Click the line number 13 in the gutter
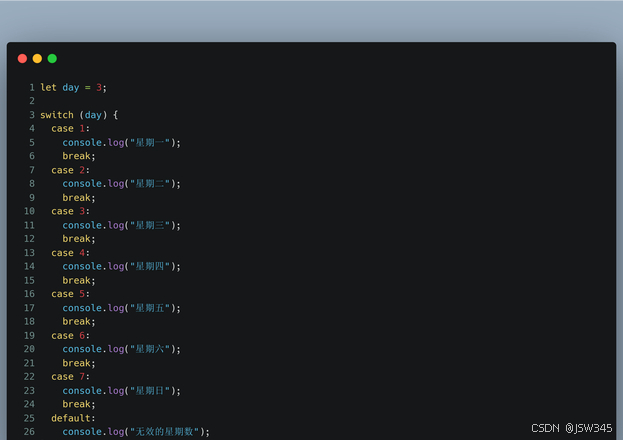This screenshot has width=623, height=440. 29,253
